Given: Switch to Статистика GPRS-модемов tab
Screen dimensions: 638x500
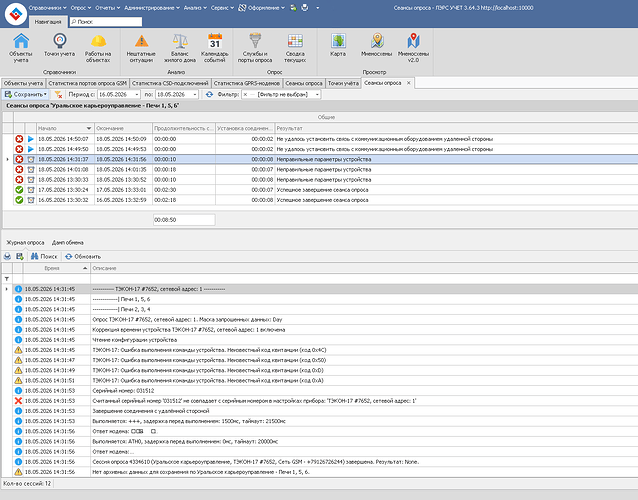Looking at the screenshot, I should 247,83.
